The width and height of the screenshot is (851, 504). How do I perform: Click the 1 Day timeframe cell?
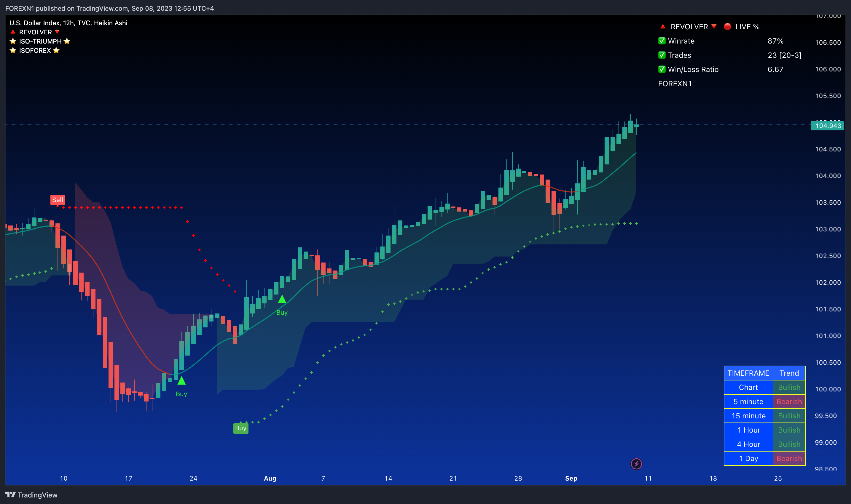click(x=748, y=458)
